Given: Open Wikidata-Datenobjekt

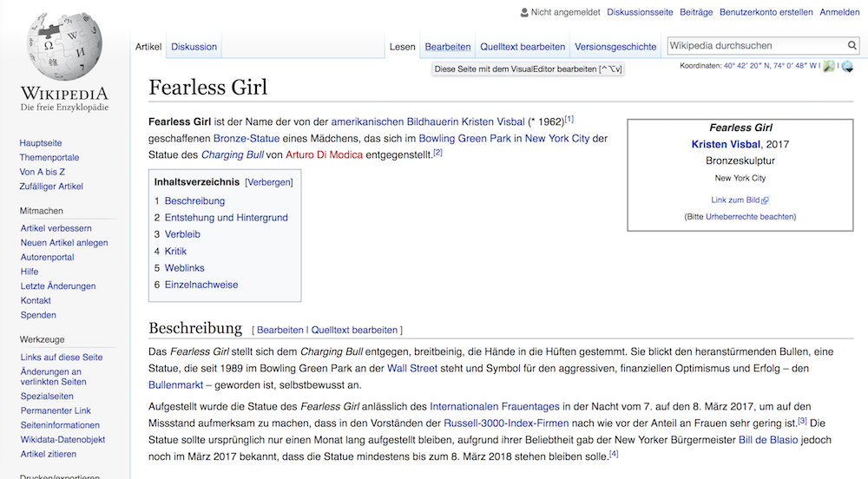Looking at the screenshot, I should pyautogui.click(x=62, y=439).
